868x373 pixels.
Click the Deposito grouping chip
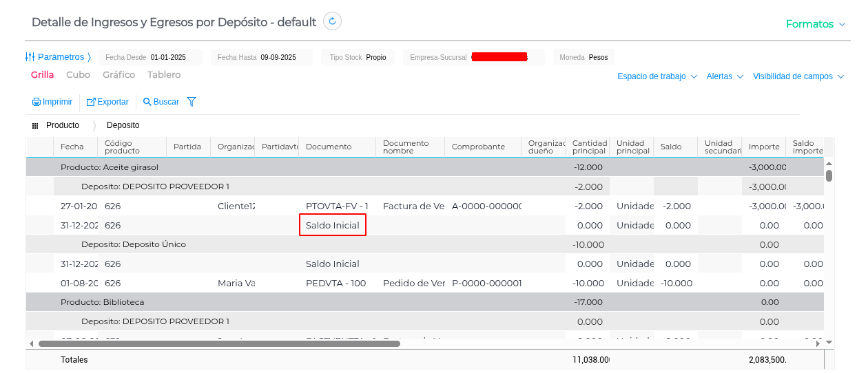pyautogui.click(x=123, y=125)
